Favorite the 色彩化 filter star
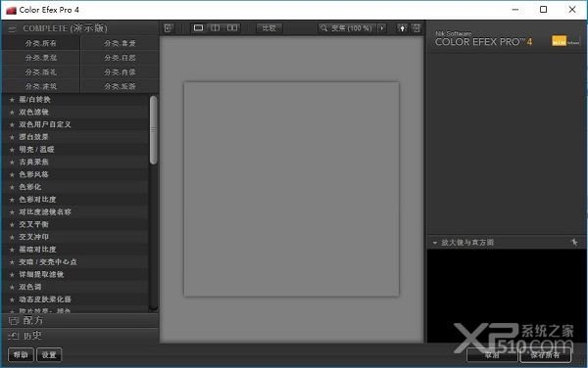Screen dimensions: 588x368 pos(12,187)
